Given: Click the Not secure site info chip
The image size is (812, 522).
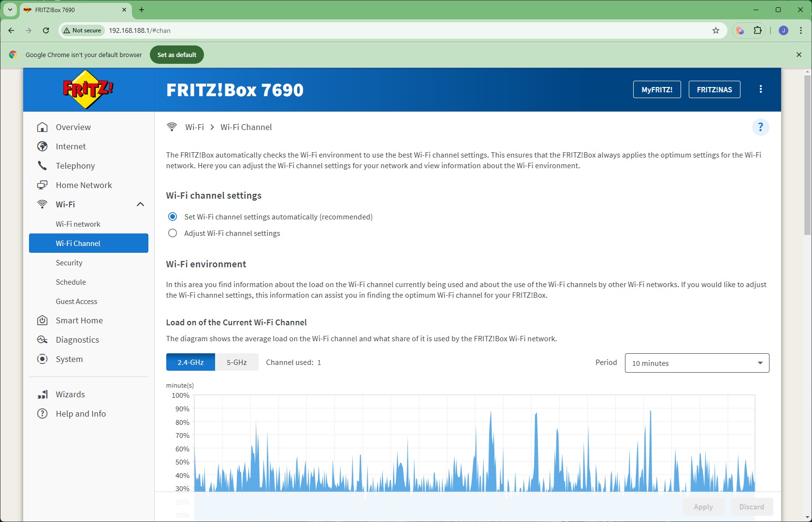Looking at the screenshot, I should [82, 30].
